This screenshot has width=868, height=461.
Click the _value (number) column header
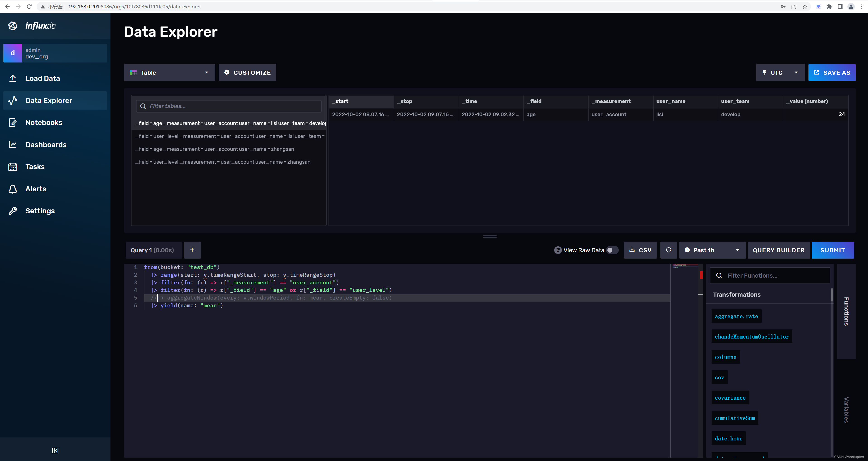point(815,101)
